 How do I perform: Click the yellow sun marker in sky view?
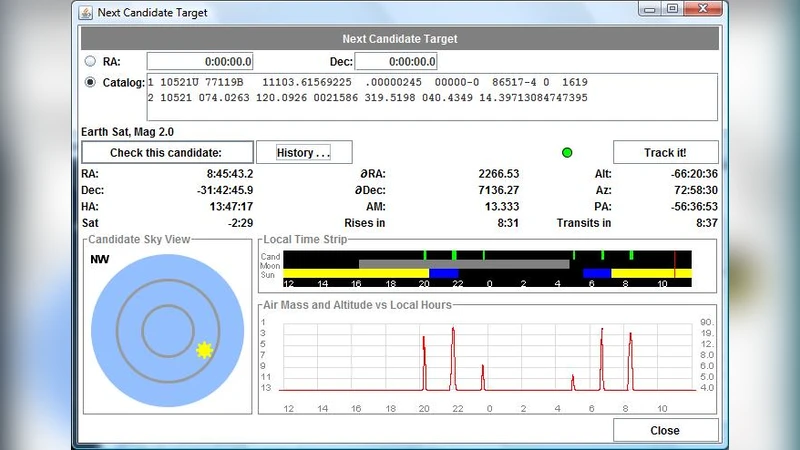click(x=204, y=349)
